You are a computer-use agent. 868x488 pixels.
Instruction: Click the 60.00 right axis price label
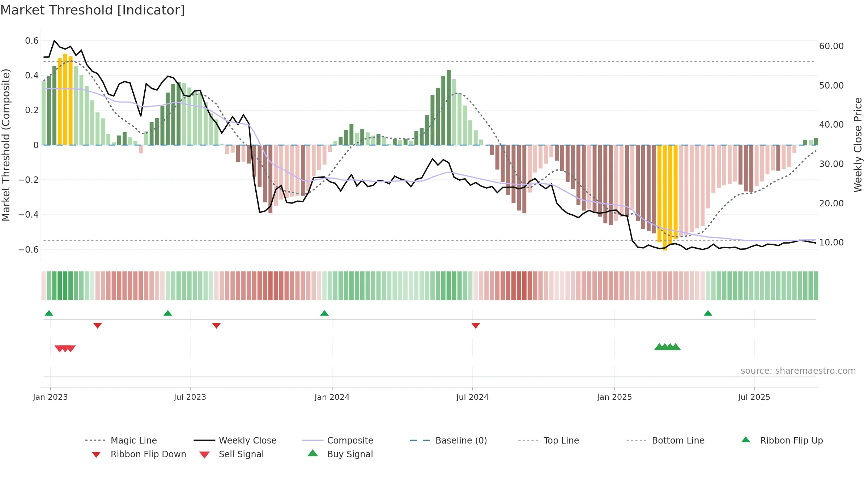tap(831, 46)
